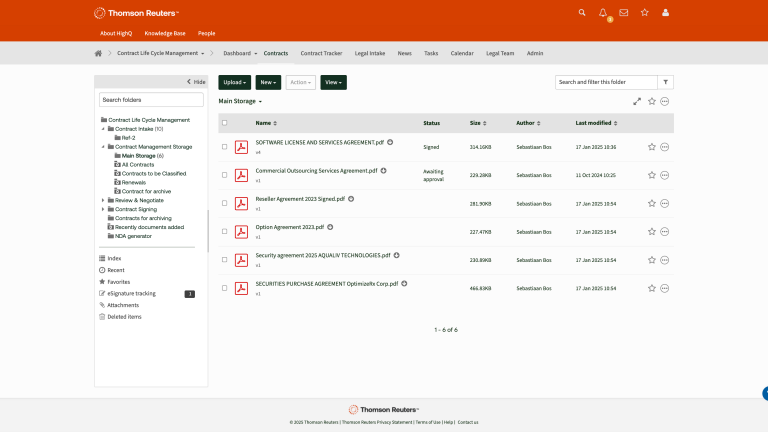Screen dimensions: 768x432
Task: Open the View dropdown menu
Action: tap(333, 82)
